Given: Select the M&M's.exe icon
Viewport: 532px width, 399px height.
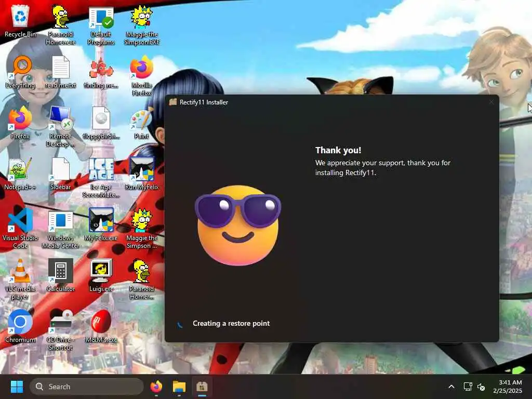Looking at the screenshot, I should [x=101, y=326].
